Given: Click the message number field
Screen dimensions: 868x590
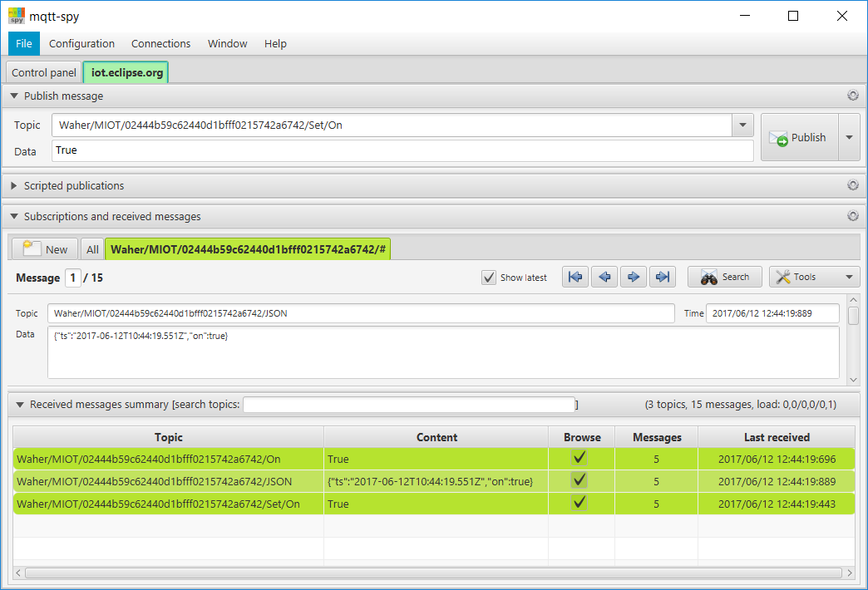Looking at the screenshot, I should pos(73,278).
